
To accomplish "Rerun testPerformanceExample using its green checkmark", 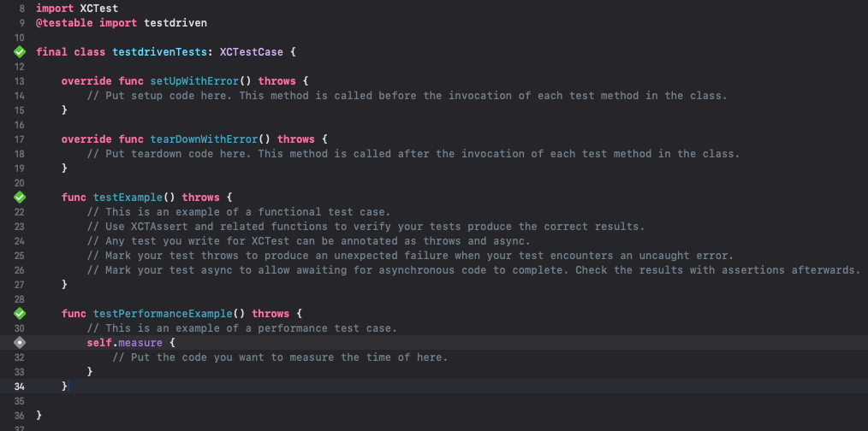I will tap(20, 314).
